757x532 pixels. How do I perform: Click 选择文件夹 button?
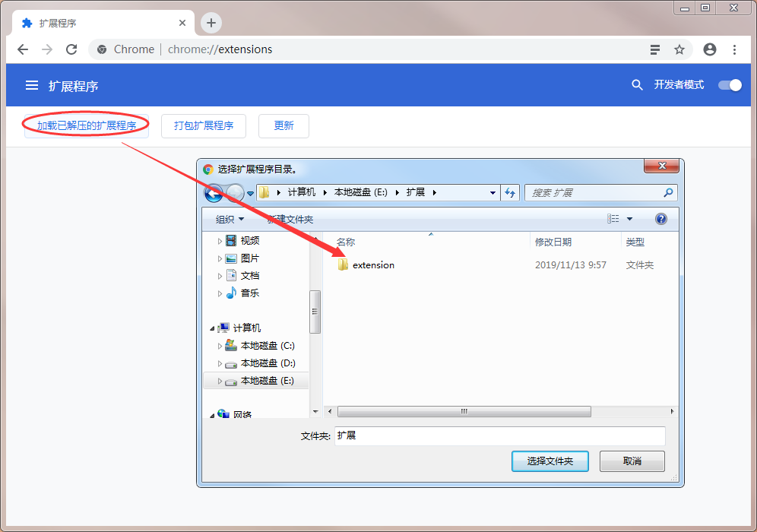tap(550, 461)
